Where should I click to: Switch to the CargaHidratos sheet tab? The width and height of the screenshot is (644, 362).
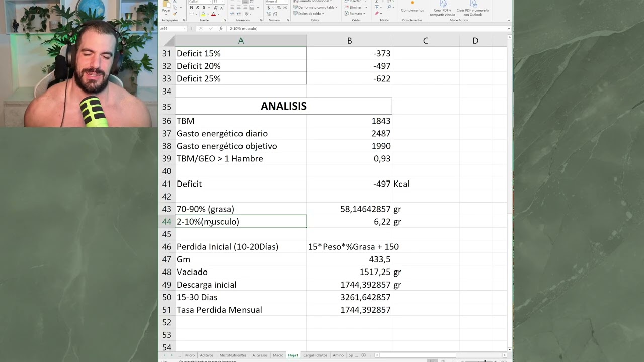point(315,355)
